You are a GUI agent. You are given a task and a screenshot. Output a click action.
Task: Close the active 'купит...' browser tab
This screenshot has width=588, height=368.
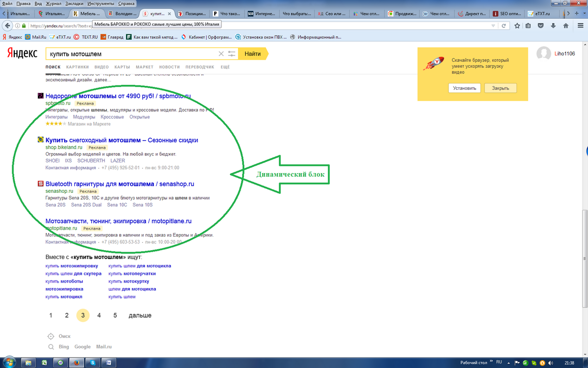[170, 14]
